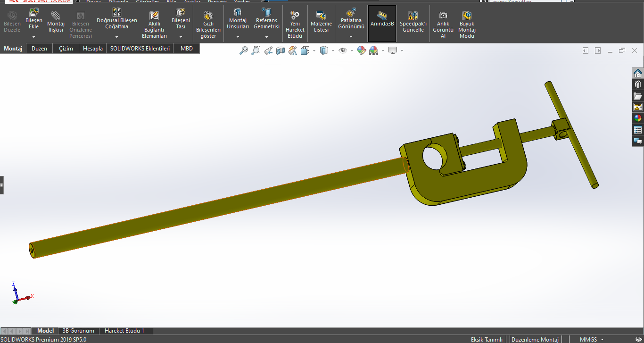This screenshot has height=343, width=644.
Task: Take an Anlık Görüntü Al snapshot
Action: (x=443, y=25)
